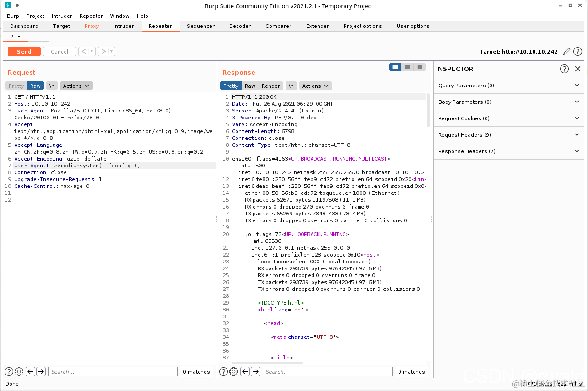588x391 pixels.
Task: Close Repeater tab 2
Action: pyautogui.click(x=19, y=37)
